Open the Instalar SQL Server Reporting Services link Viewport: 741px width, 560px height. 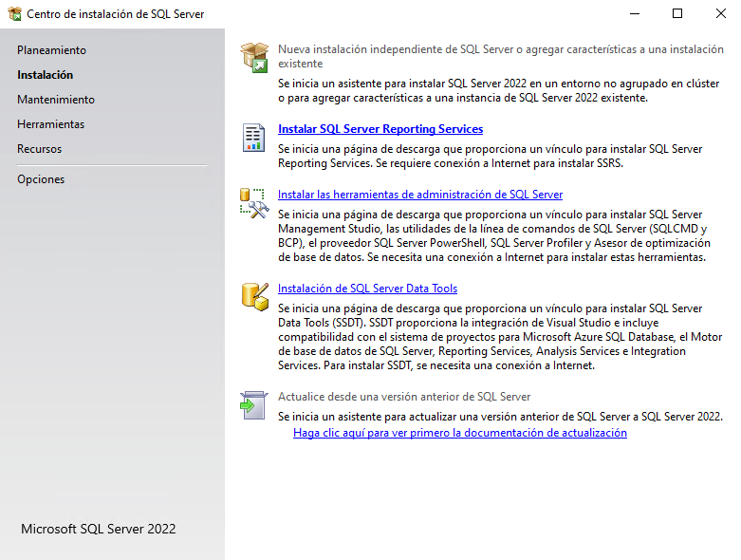(380, 129)
